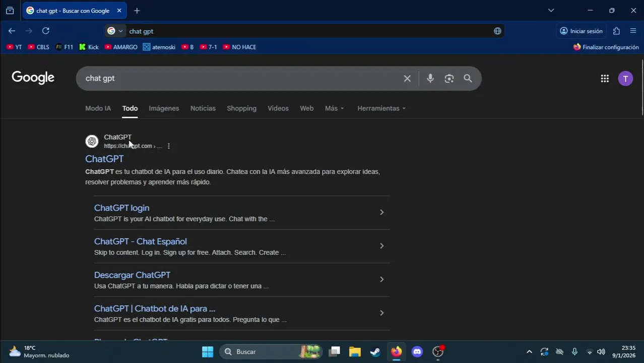The height and width of the screenshot is (363, 644).
Task: Expand the Herramientas dropdown
Action: click(x=381, y=108)
